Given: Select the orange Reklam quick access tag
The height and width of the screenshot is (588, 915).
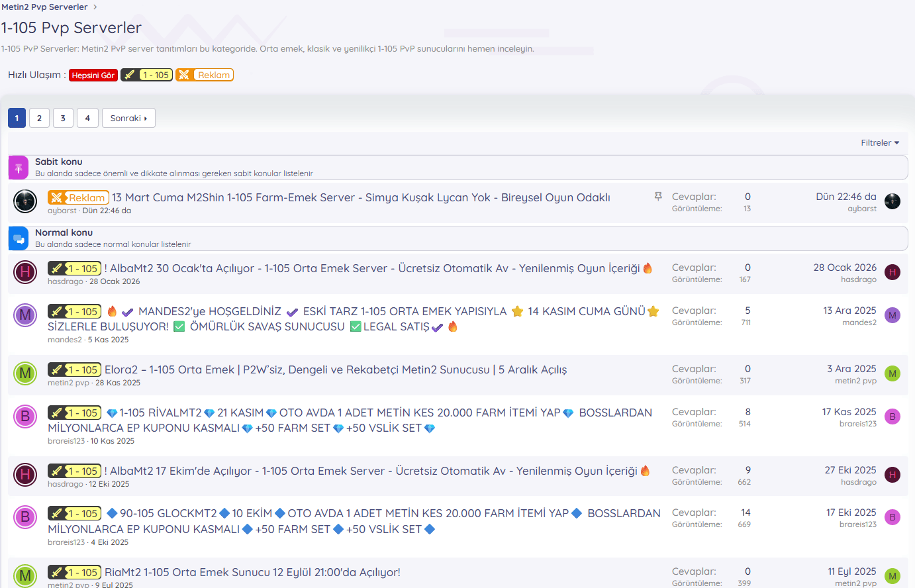Looking at the screenshot, I should pyautogui.click(x=205, y=75).
